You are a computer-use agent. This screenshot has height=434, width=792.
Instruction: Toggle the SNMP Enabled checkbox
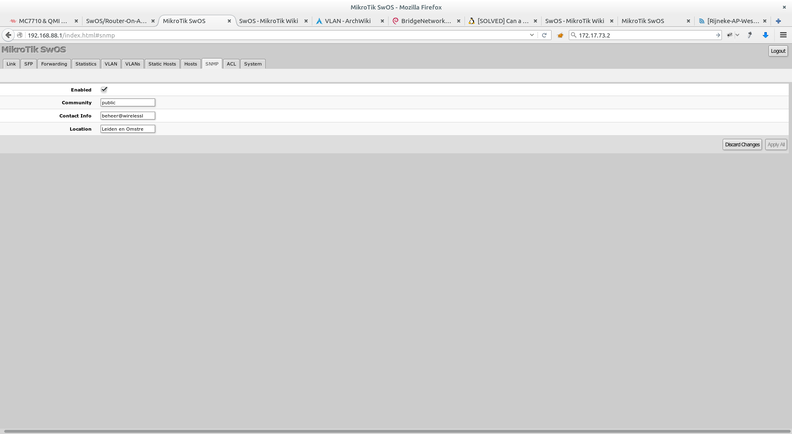pos(104,89)
